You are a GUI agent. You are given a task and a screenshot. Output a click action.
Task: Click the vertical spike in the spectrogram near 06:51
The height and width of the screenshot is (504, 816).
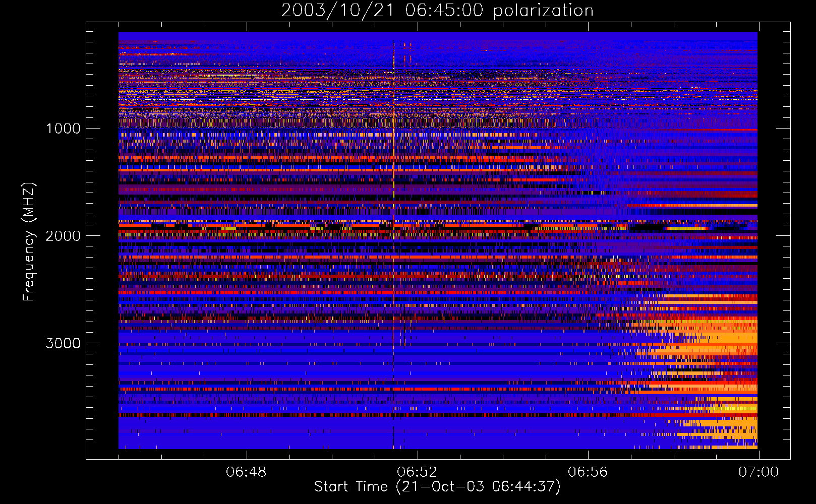coord(393,242)
